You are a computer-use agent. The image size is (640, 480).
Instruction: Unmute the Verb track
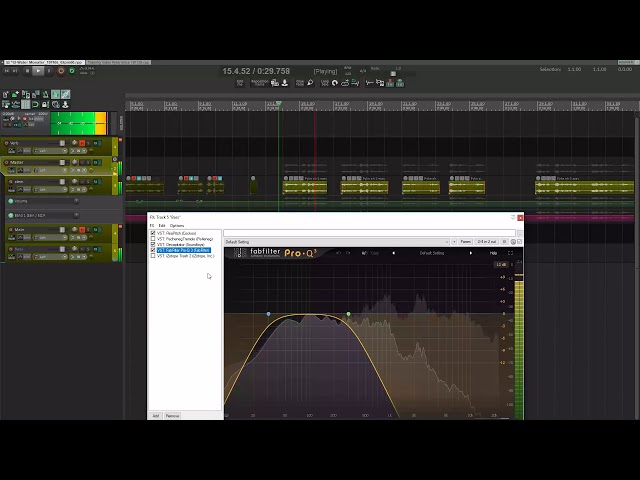pyautogui.click(x=82, y=143)
